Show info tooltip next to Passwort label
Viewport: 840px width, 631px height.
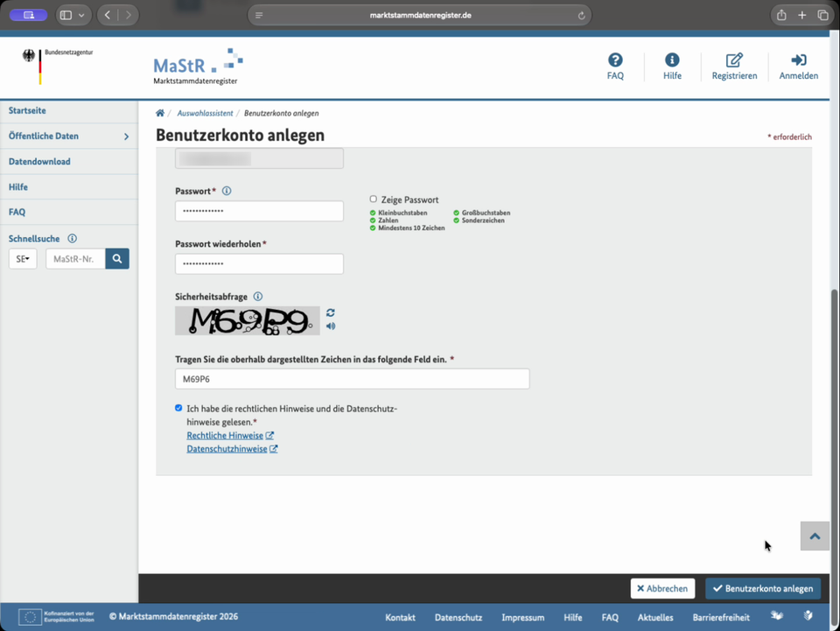pos(227,191)
